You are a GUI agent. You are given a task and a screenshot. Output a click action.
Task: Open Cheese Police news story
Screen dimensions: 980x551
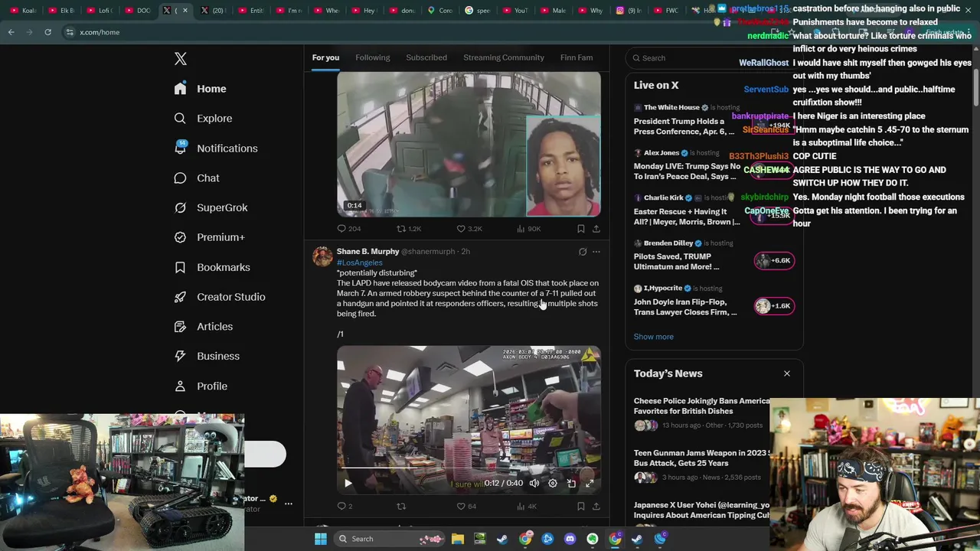(x=701, y=412)
